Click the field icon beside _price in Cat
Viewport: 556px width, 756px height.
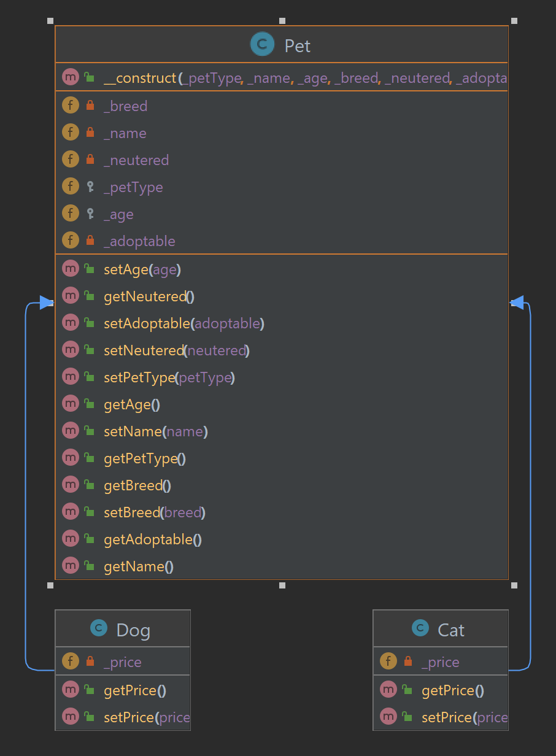click(389, 661)
